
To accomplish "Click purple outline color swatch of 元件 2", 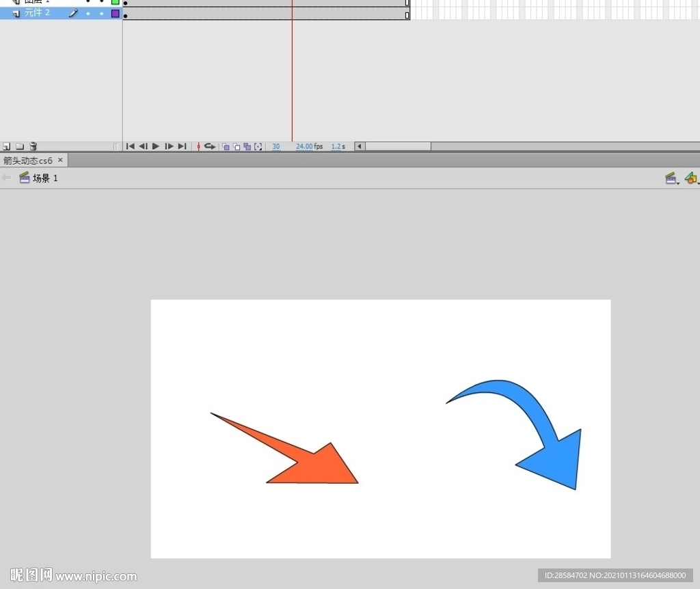I will (x=115, y=13).
